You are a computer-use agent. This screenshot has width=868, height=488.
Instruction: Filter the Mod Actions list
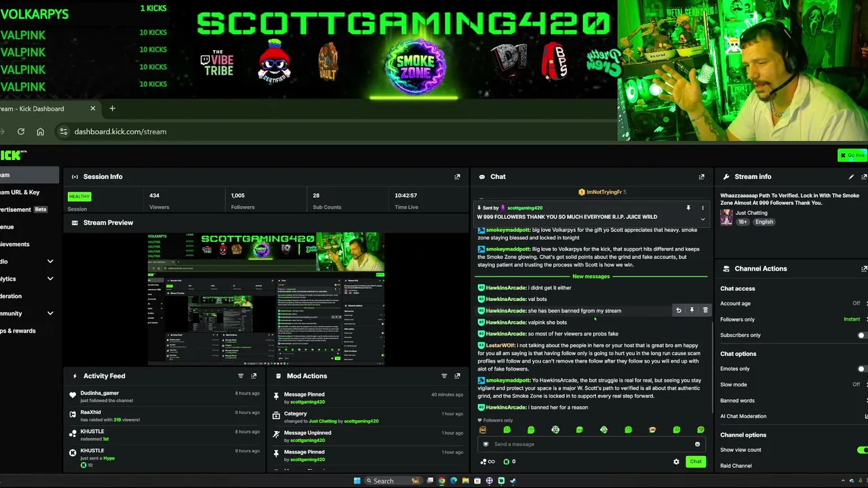(x=444, y=376)
